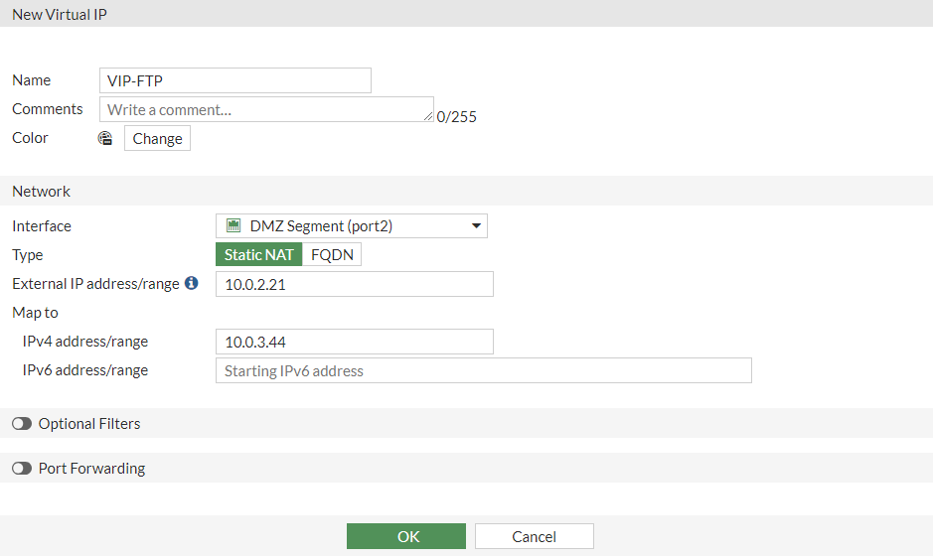933x560 pixels.
Task: Click into the Comments text area
Action: click(265, 109)
